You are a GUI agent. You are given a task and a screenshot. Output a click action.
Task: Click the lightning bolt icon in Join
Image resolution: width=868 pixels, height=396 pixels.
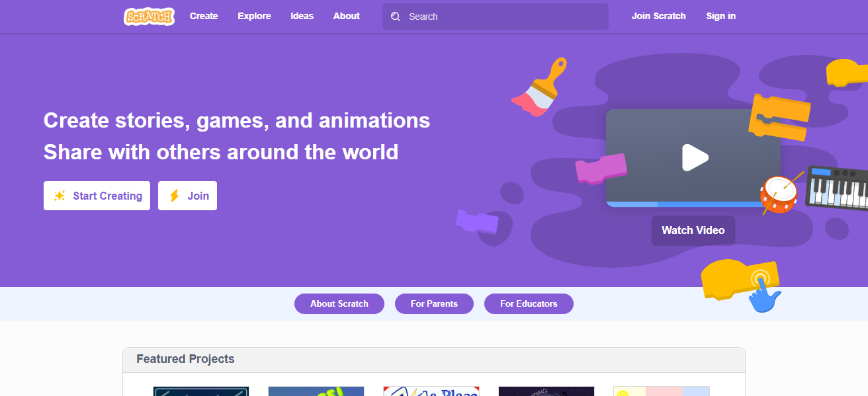point(175,196)
